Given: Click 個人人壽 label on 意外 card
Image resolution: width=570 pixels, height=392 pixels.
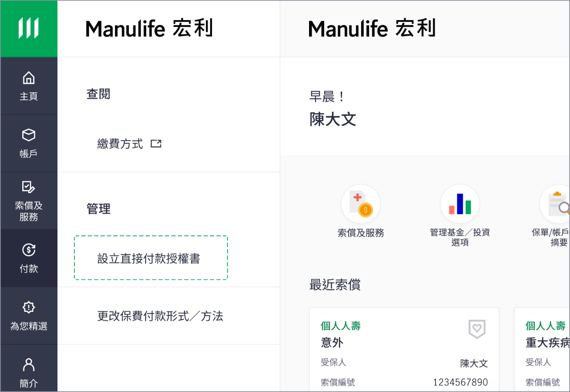Looking at the screenshot, I should (341, 326).
